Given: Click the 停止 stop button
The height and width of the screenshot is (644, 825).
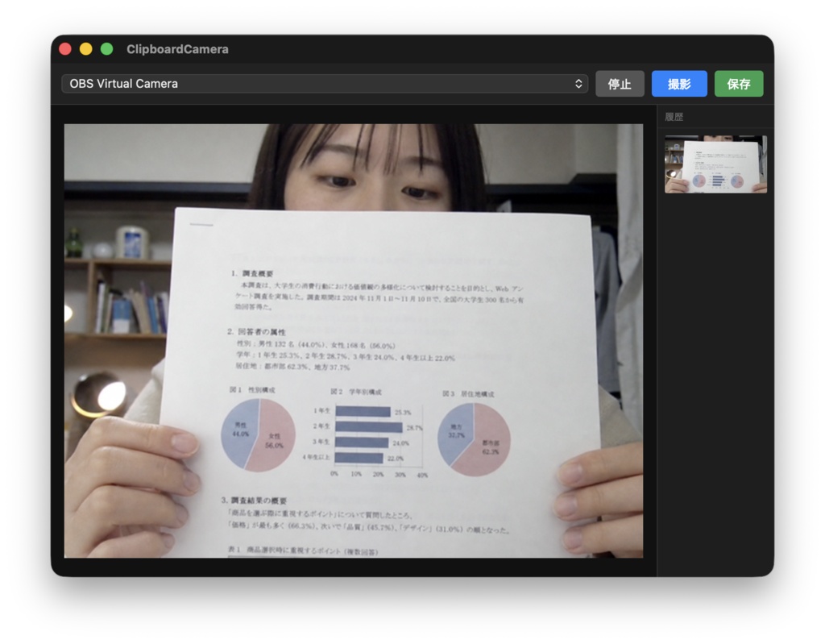Looking at the screenshot, I should (620, 84).
